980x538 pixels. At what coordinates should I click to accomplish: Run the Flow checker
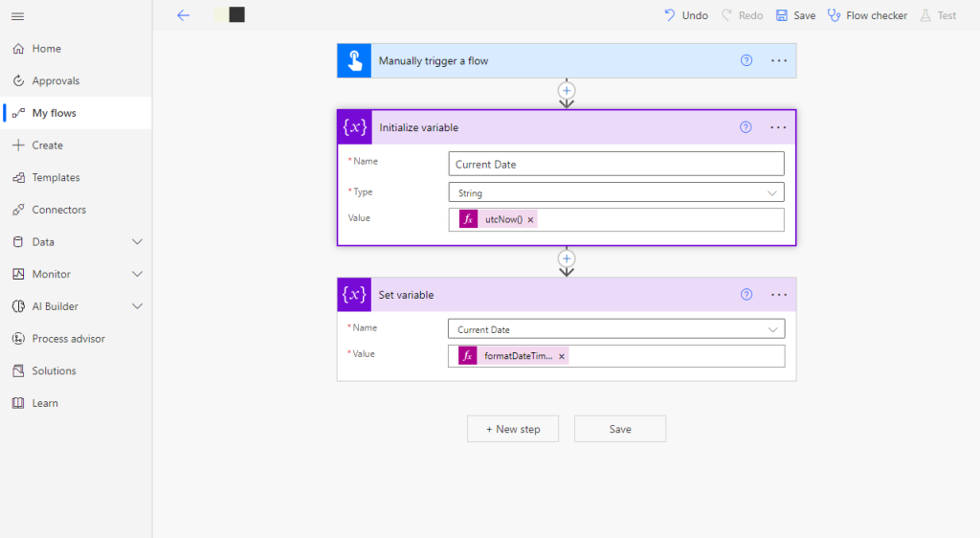pos(867,15)
